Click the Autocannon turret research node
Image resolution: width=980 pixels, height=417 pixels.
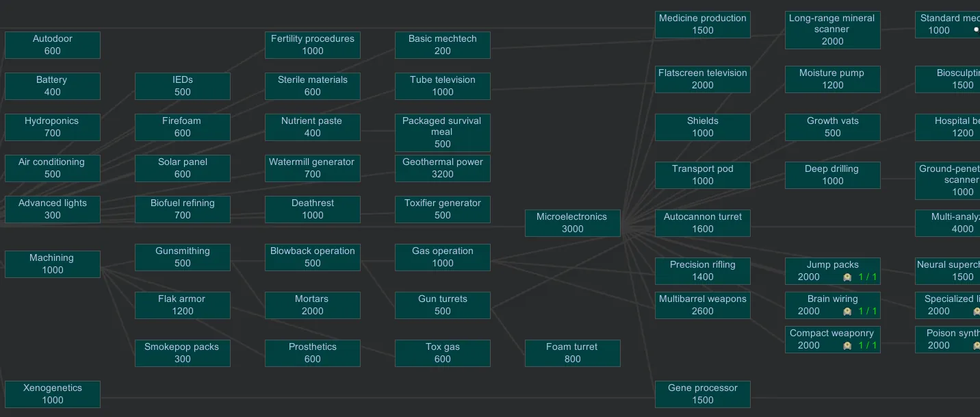pos(702,223)
